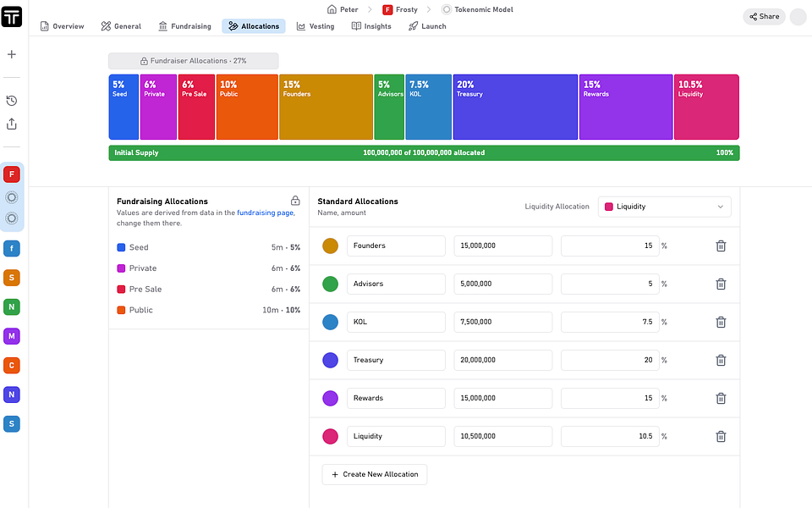The width and height of the screenshot is (812, 508).
Task: Click the lock icon in Fundraising Allocations
Action: (x=295, y=201)
